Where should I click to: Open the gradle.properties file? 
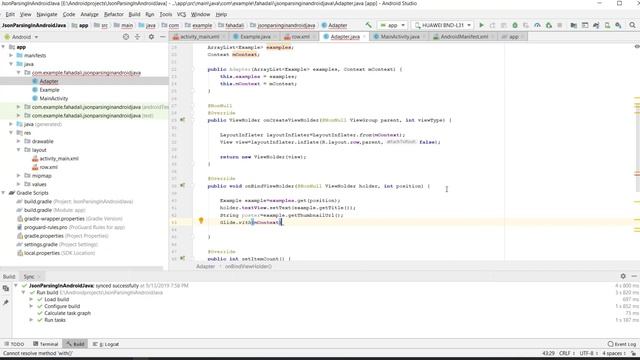pos(62,236)
